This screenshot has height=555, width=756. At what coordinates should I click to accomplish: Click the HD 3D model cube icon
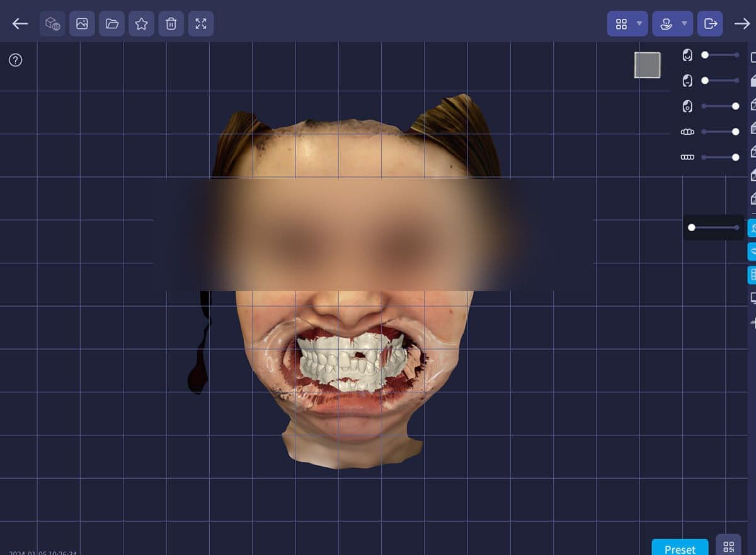pos(52,24)
